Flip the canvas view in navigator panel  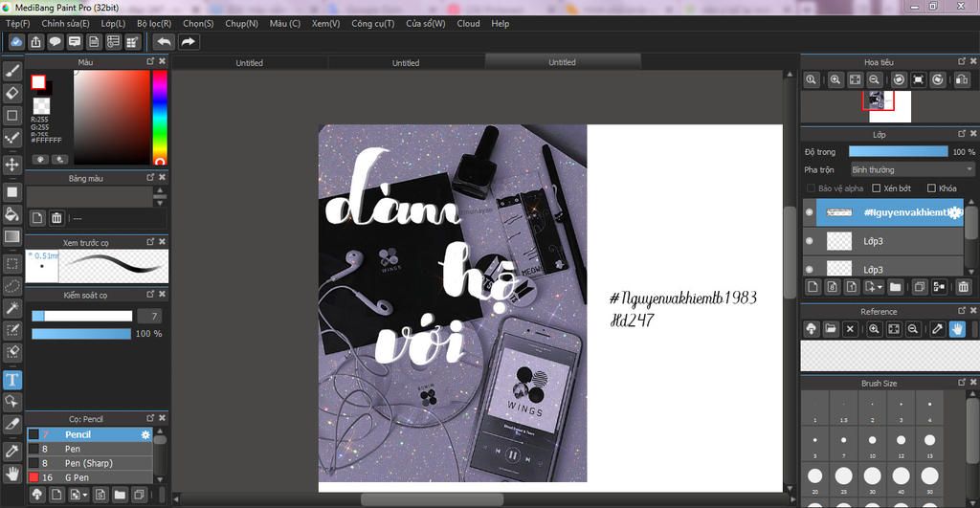coord(962,79)
